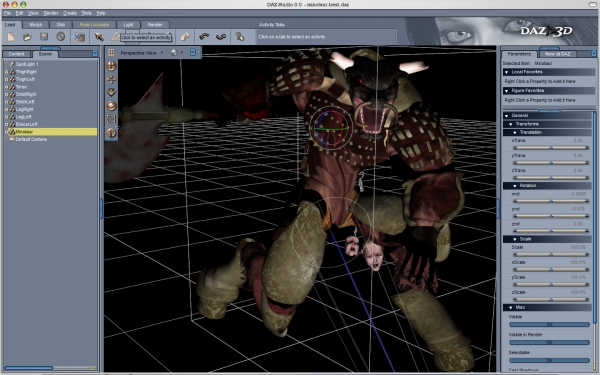The image size is (600, 375).
Task: Click the rotation gizmo on Minotaur's chest
Action: coord(331,128)
